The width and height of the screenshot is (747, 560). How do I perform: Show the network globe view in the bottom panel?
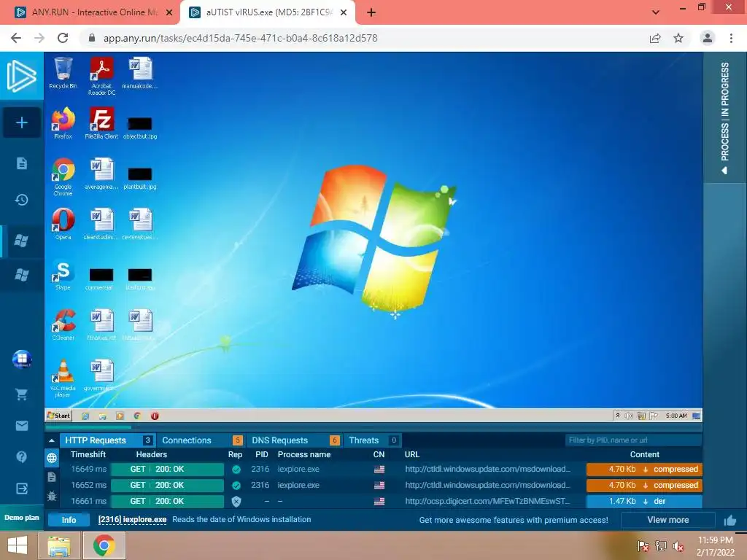[x=52, y=458]
